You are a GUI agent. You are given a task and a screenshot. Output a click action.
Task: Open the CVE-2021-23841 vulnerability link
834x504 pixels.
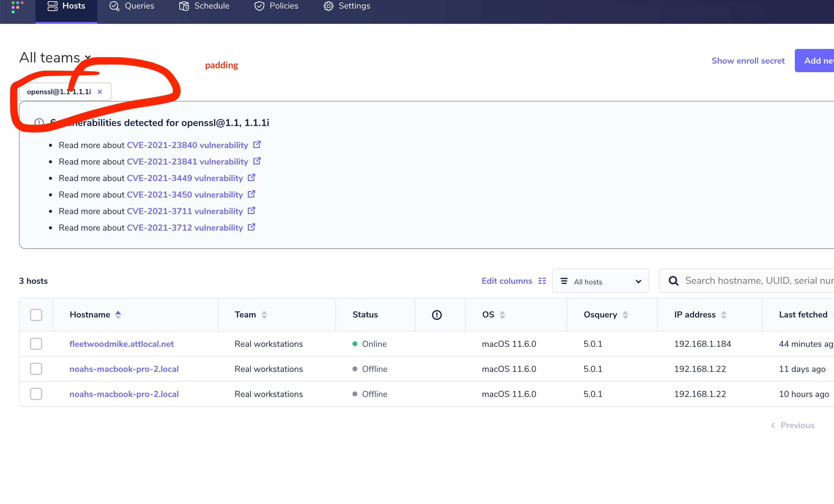pos(187,162)
